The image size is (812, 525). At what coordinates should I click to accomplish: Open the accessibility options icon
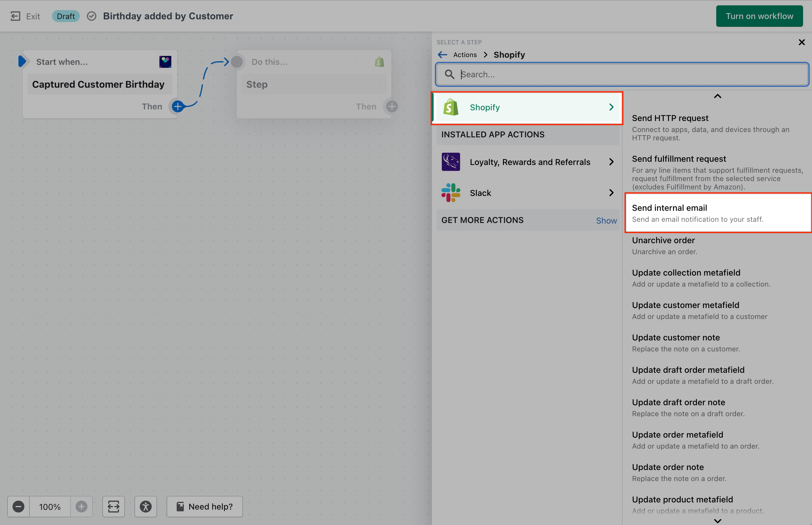pos(146,507)
